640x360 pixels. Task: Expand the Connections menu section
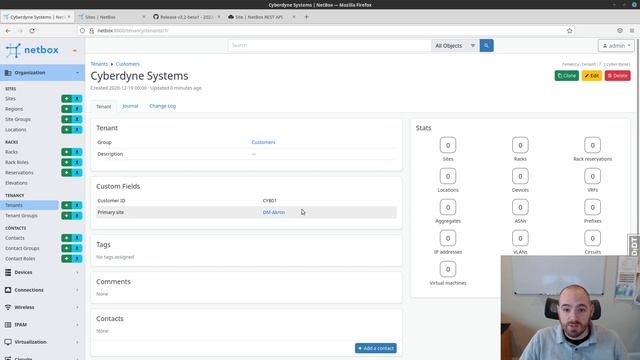42,290
